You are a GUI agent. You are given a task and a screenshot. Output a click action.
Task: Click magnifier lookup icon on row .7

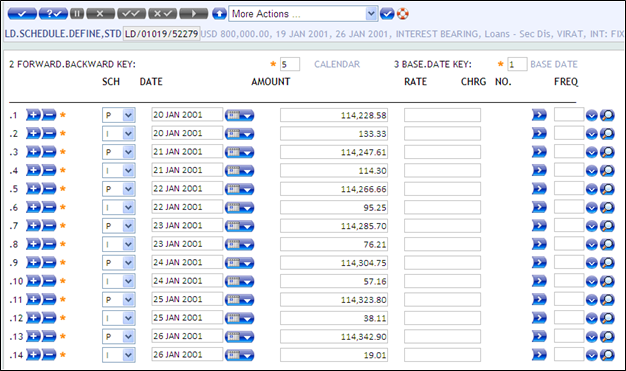point(607,226)
